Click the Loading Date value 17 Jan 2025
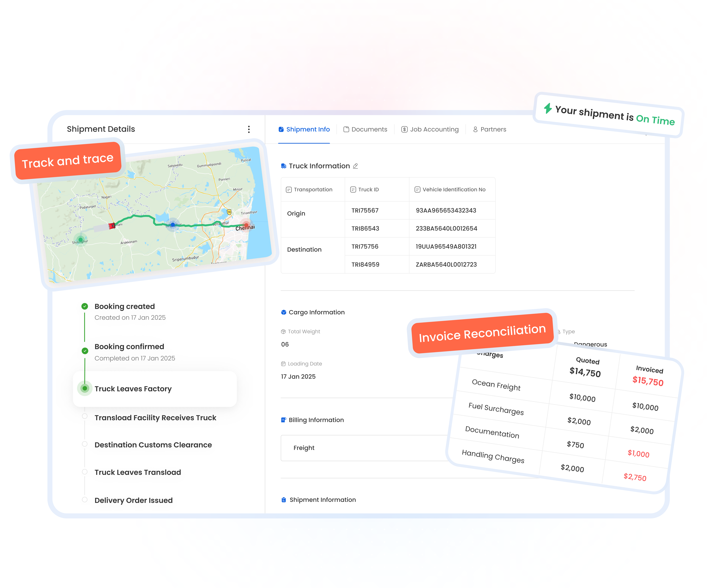 (298, 377)
